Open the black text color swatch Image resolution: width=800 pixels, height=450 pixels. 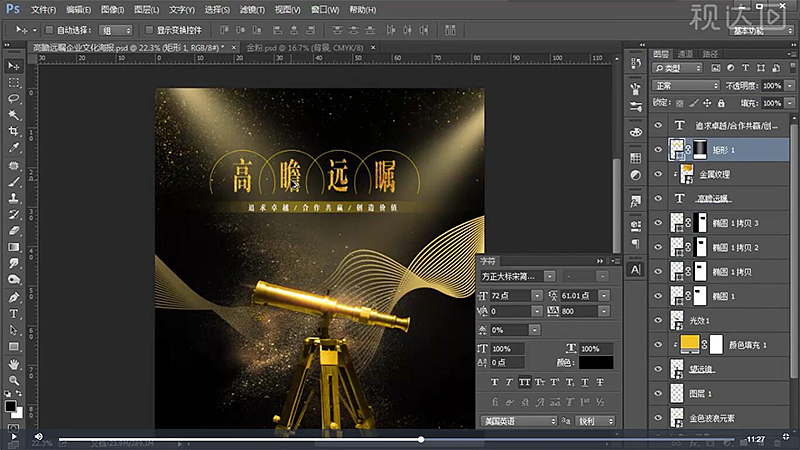[595, 362]
